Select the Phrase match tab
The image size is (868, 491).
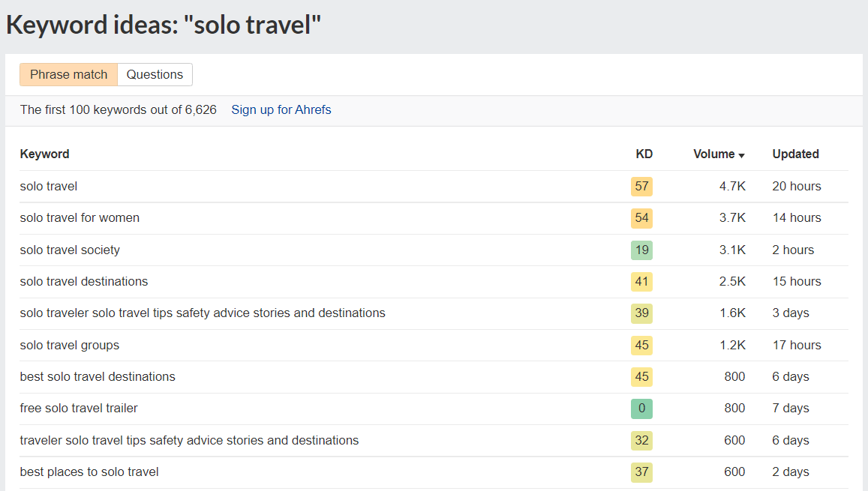pyautogui.click(x=68, y=74)
